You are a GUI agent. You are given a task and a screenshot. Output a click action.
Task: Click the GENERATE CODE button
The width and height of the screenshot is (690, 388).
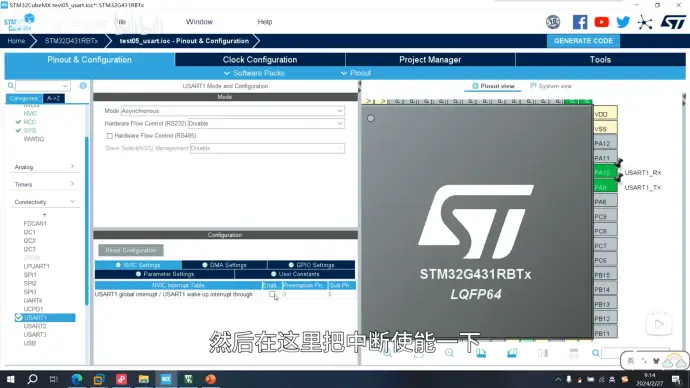[583, 41]
